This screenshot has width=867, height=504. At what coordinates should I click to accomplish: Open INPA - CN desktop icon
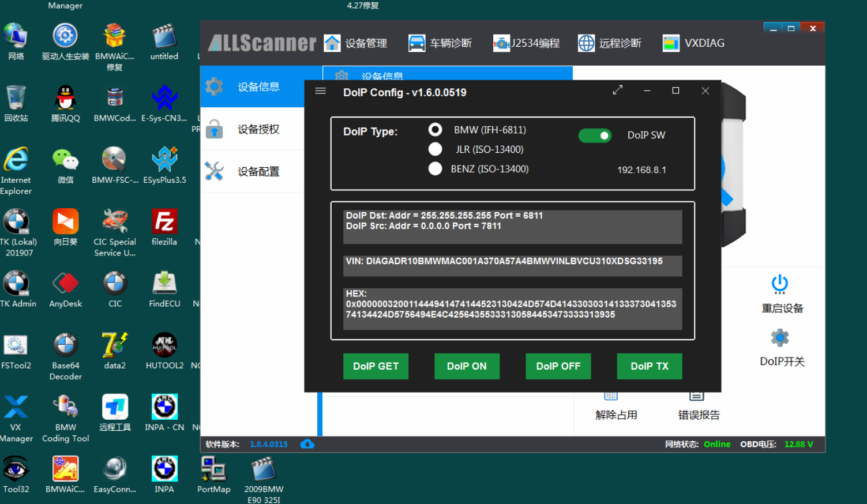tap(164, 412)
